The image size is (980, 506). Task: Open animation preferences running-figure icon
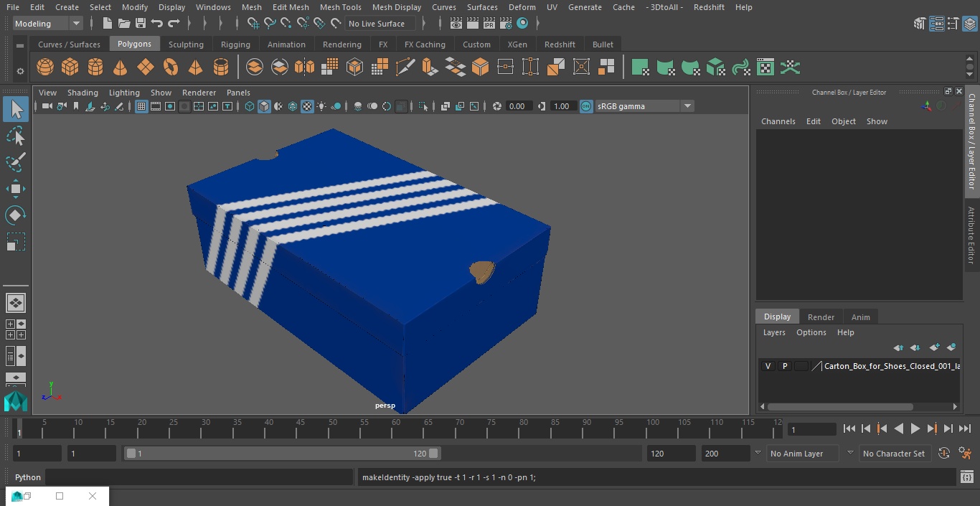(965, 454)
